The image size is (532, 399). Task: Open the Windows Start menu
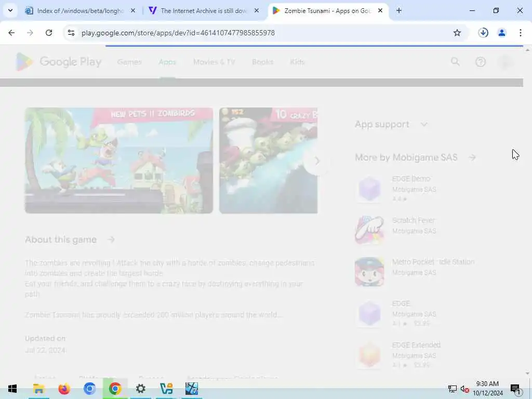pyautogui.click(x=12, y=389)
